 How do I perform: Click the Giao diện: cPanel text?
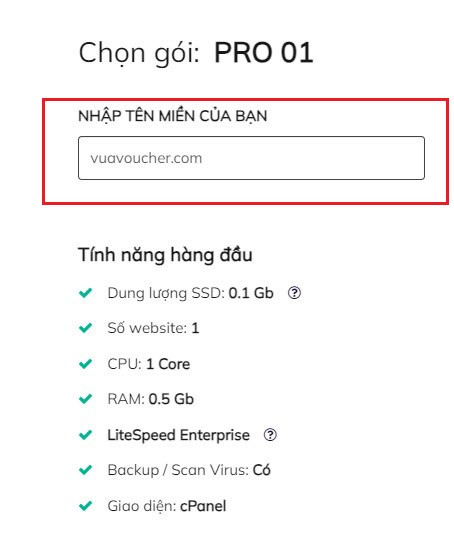coord(167,506)
